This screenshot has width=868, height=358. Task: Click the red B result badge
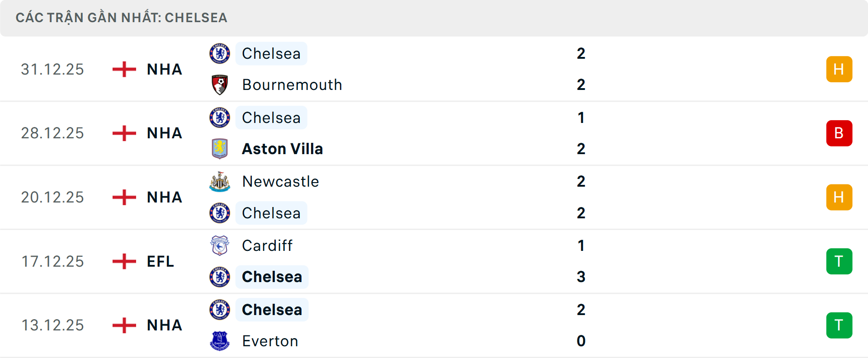839,133
